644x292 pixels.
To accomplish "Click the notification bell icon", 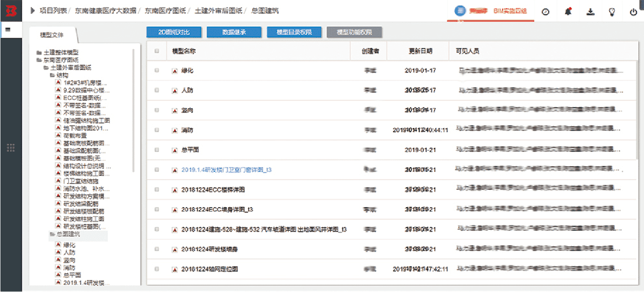I will 568,12.
